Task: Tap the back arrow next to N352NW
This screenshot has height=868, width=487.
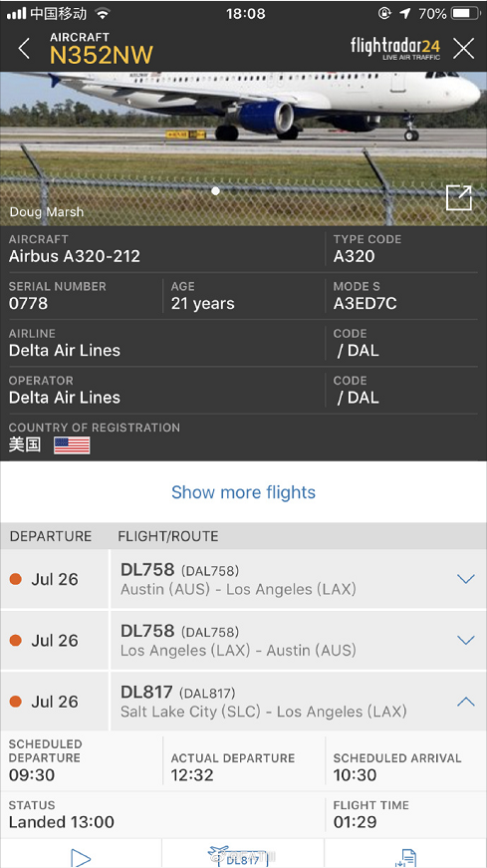Action: coord(24,49)
